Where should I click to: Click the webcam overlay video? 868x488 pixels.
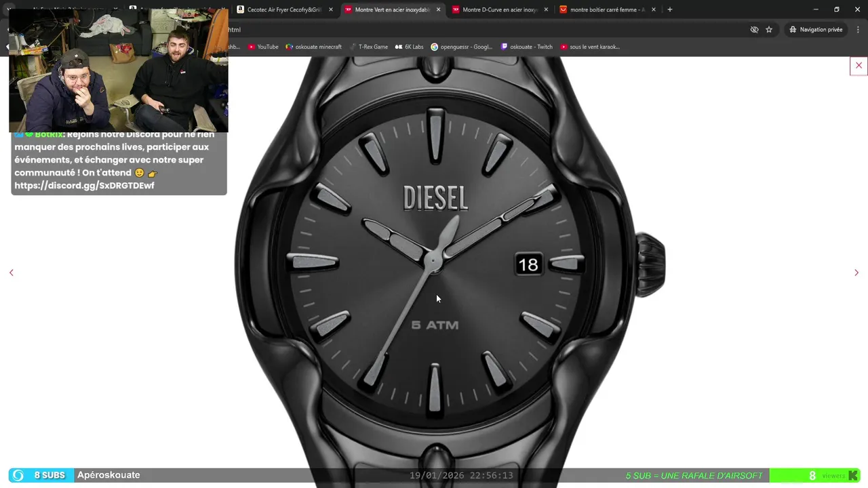pyautogui.click(x=119, y=70)
